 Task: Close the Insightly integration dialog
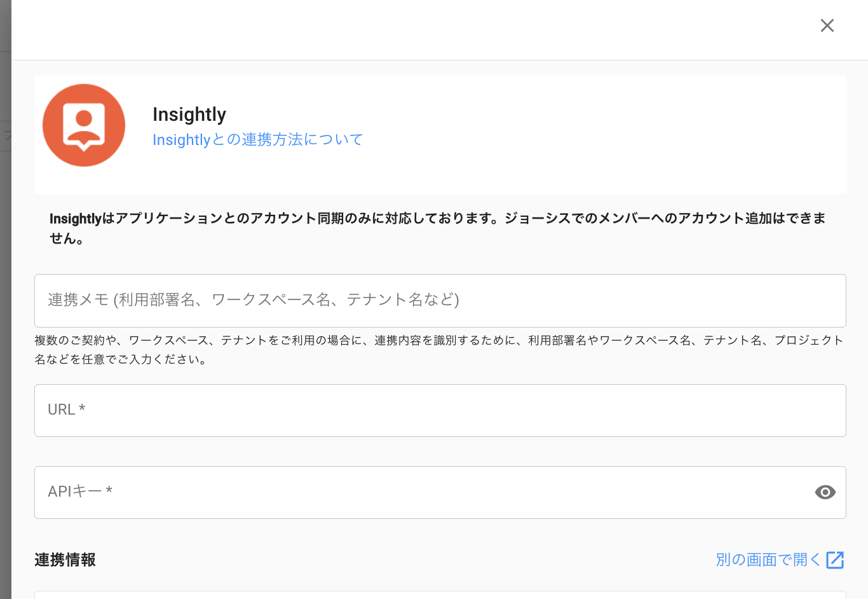(x=827, y=25)
